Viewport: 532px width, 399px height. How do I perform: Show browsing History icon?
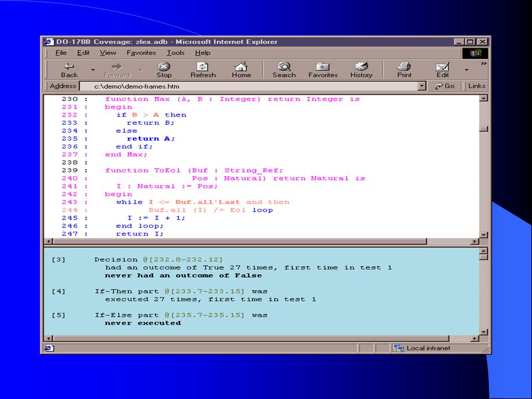tap(361, 70)
